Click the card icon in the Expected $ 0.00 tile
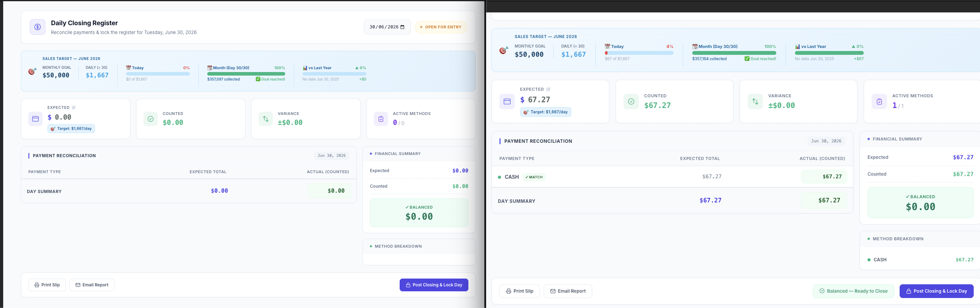This screenshot has height=308, width=980. click(35, 119)
